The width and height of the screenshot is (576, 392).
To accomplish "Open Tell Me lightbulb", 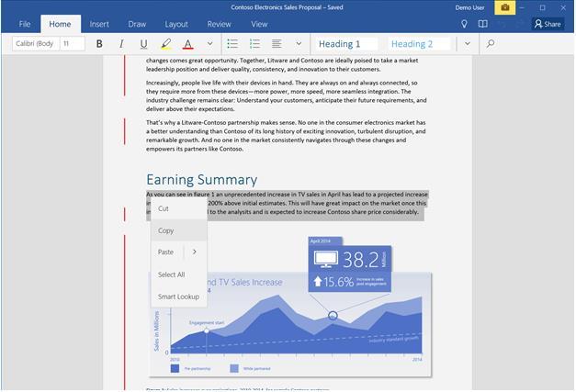I will pyautogui.click(x=464, y=24).
